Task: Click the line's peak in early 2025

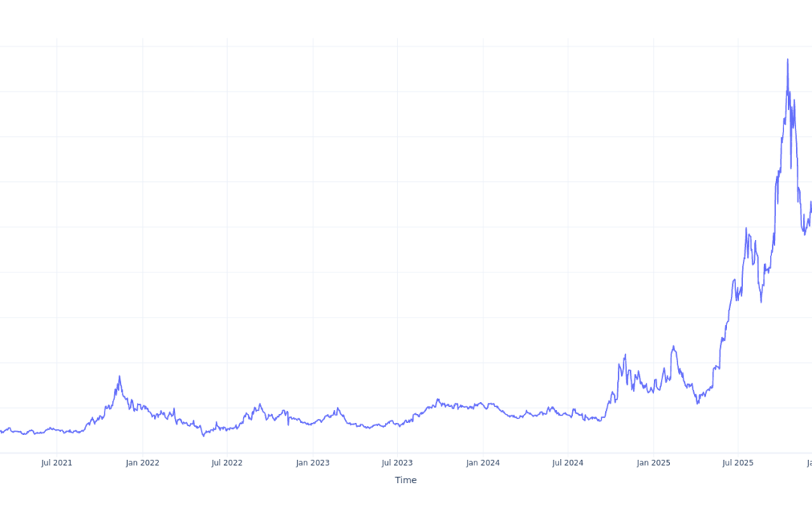Action: [673, 346]
